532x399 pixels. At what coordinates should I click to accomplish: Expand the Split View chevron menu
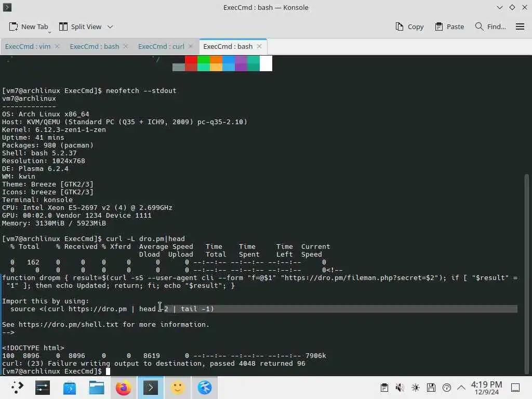110,27
